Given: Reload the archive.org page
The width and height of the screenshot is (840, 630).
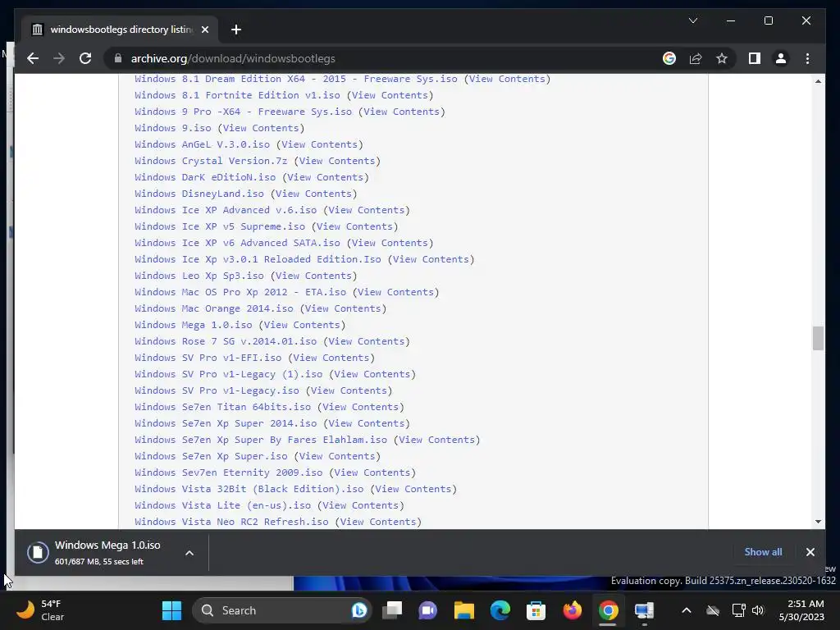Looking at the screenshot, I should [85, 58].
